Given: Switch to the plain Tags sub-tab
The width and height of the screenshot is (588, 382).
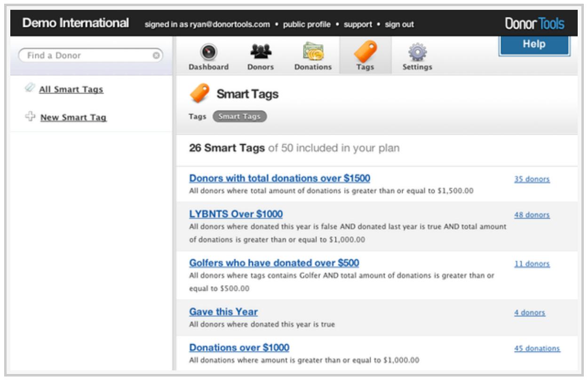Looking at the screenshot, I should click(198, 117).
